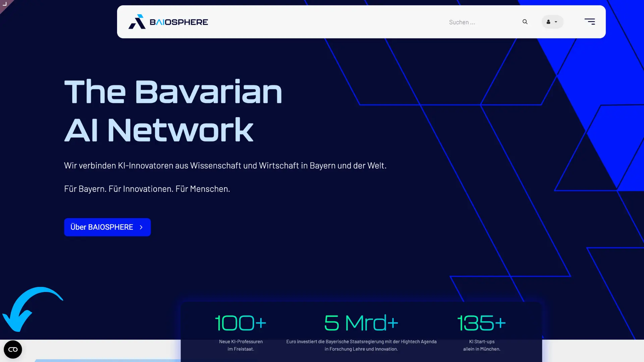Click the Für Bayern. Für Innovationen tagline

tap(147, 189)
